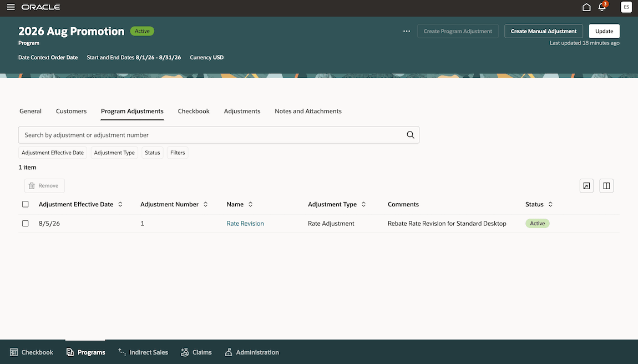Open the notifications bell
Viewport: 638px width, 364px height.
(x=602, y=7)
